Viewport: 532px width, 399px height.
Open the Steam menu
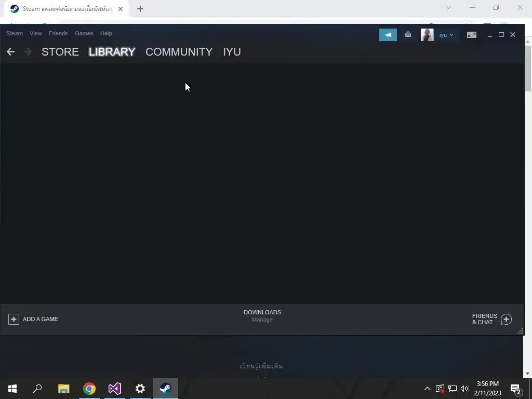click(15, 33)
